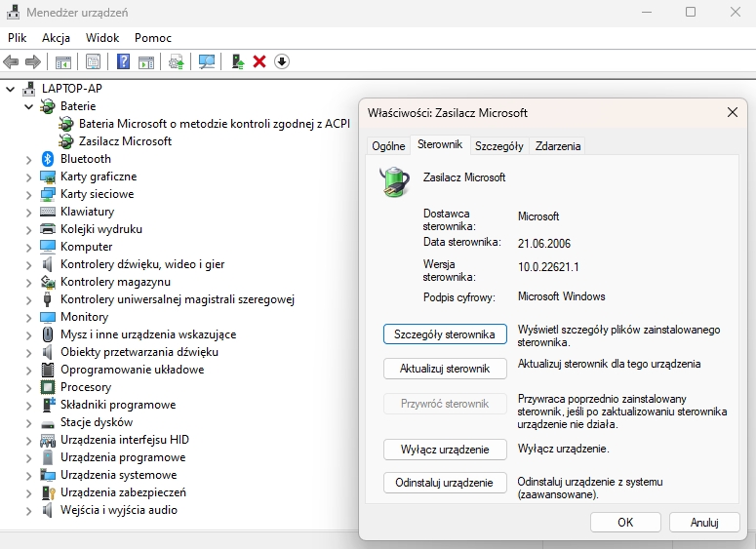Open the Akcja menu
756x549 pixels.
pos(56,38)
